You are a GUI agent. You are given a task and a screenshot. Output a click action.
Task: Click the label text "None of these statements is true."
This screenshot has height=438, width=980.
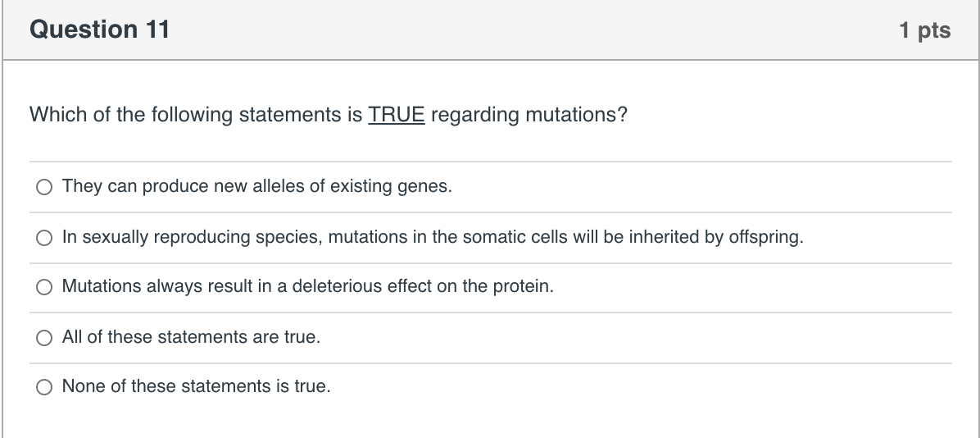(x=197, y=386)
